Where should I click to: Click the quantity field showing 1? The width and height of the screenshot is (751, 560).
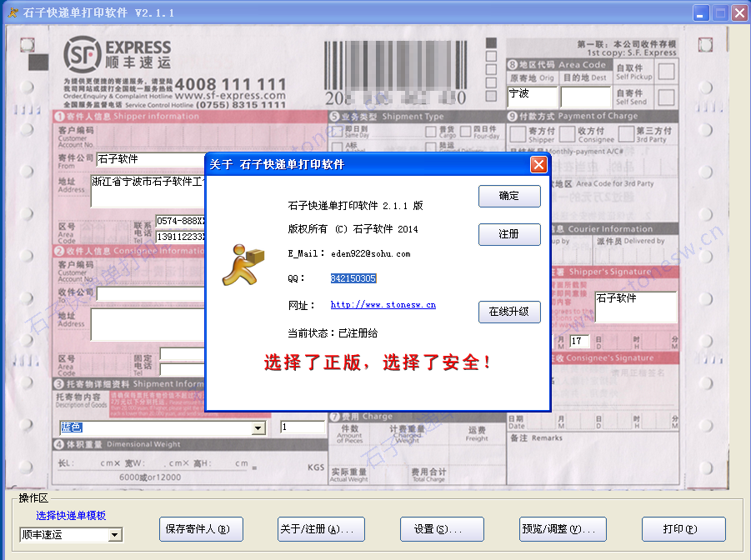tap(303, 427)
